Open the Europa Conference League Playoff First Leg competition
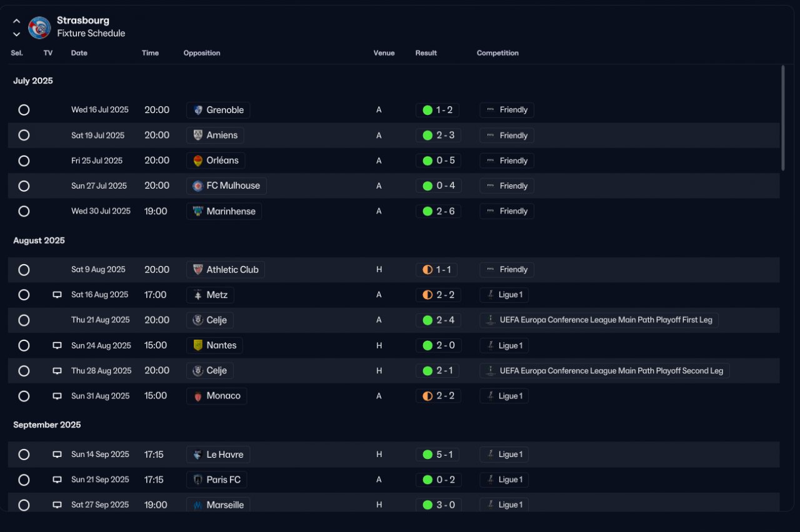Viewport: 800px width, 532px height. pos(599,320)
